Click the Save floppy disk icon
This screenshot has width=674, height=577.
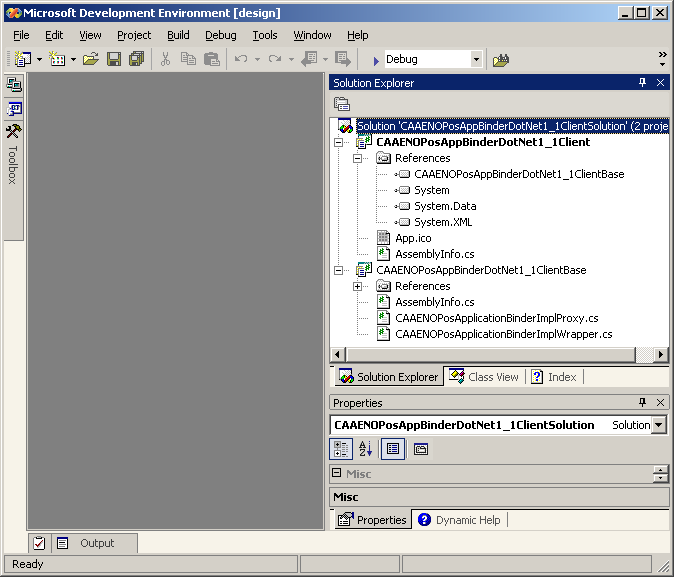point(114,59)
